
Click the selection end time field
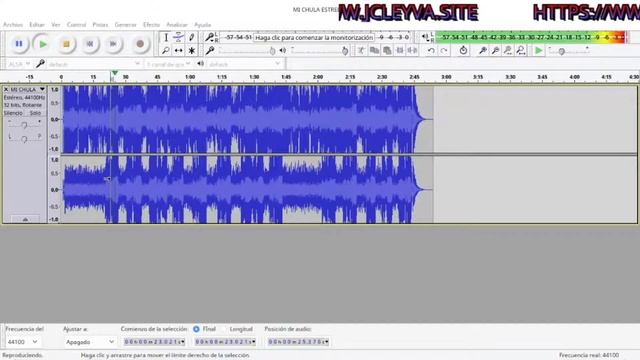pyautogui.click(x=225, y=342)
